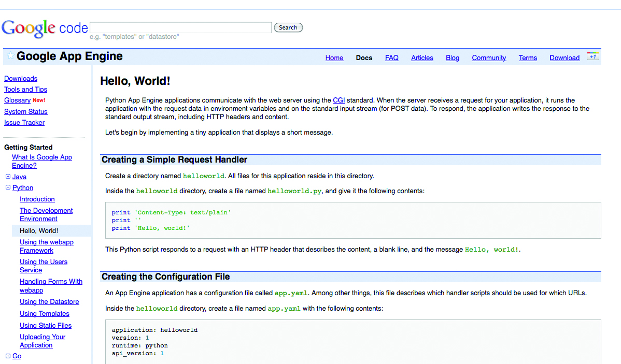
Task: Open What Is Google App Engine link
Action: 42,162
